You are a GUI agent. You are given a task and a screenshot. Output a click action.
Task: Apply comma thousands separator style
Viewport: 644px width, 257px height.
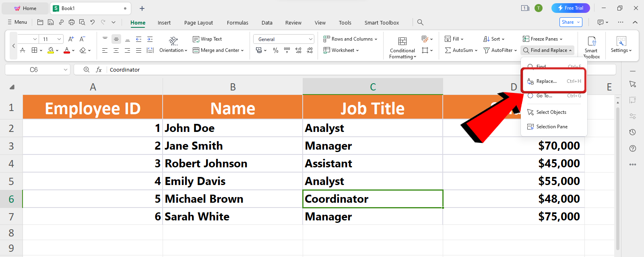tap(287, 50)
